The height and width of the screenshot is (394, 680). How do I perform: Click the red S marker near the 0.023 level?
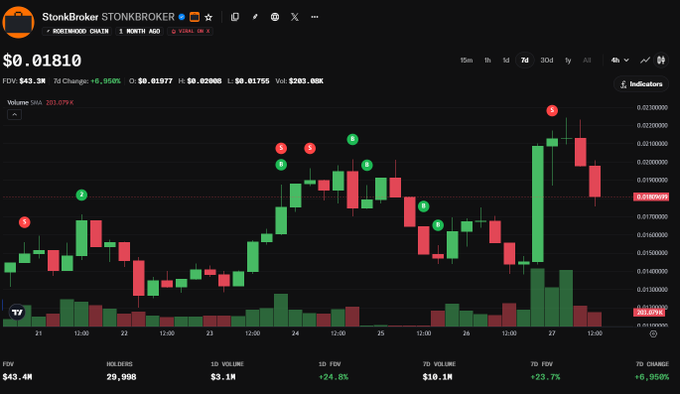tap(552, 111)
